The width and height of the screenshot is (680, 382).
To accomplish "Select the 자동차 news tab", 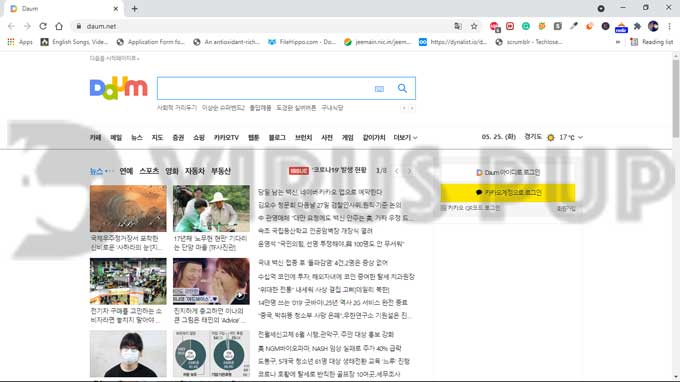I will click(195, 171).
